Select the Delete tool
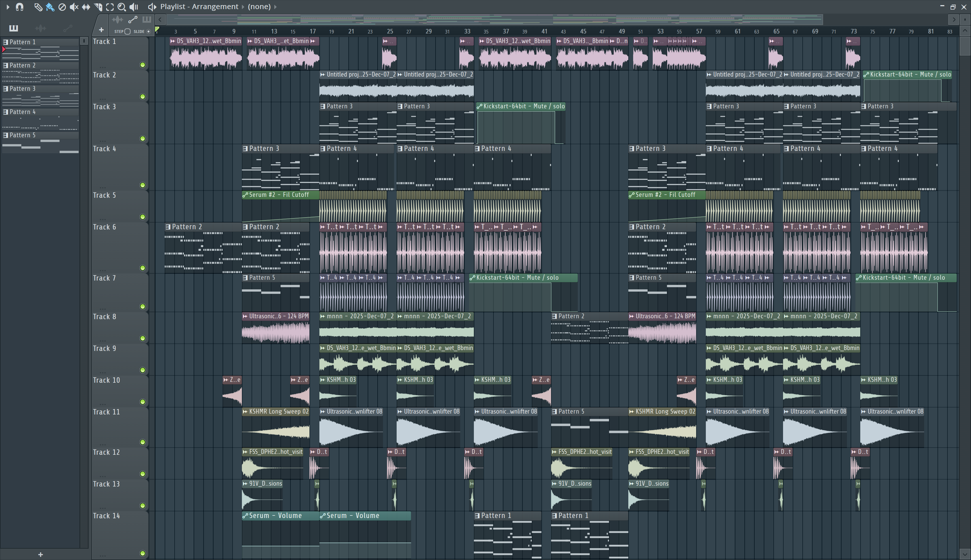The height and width of the screenshot is (560, 971). [x=62, y=7]
